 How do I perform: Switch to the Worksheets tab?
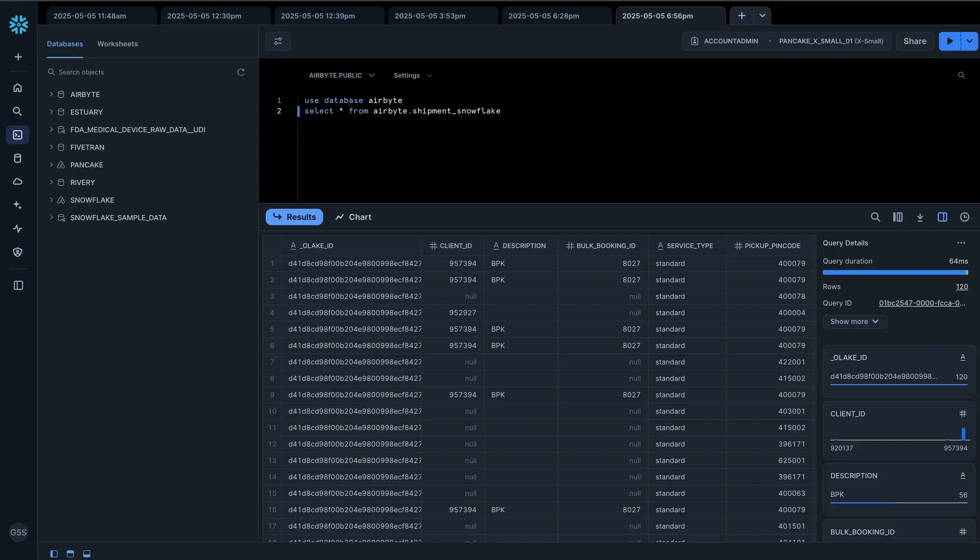(117, 44)
